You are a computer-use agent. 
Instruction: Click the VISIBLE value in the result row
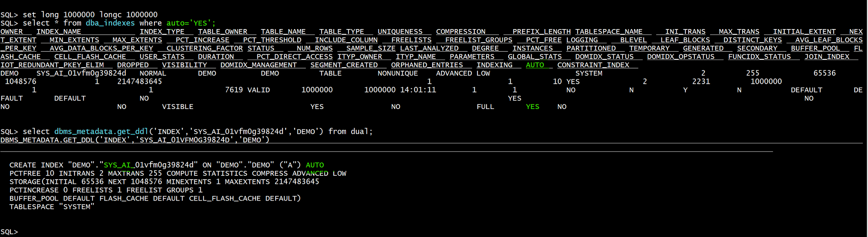(x=178, y=107)
